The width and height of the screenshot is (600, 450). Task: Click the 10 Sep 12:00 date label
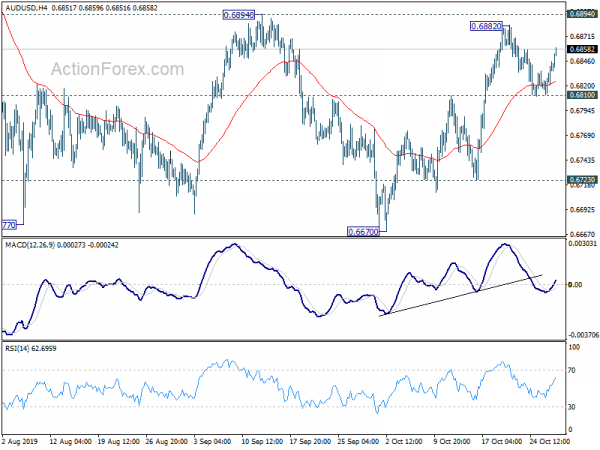point(262,441)
